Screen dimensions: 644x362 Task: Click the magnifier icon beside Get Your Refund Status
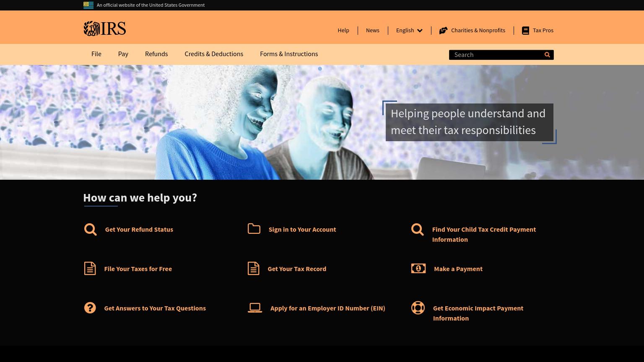(x=90, y=230)
